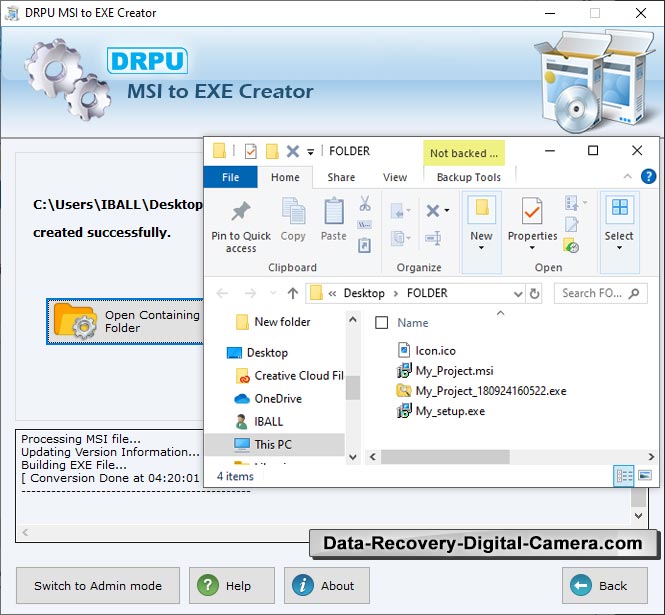The image size is (665, 615).
Task: Switch to the Home ribbon tab
Action: click(285, 177)
